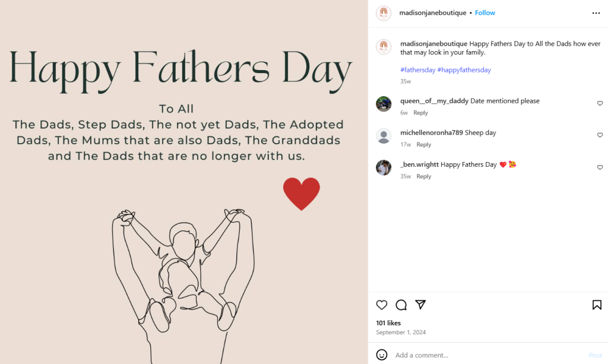Open the #happyfathersday hashtag
Image resolution: width=608 pixels, height=364 pixels.
[464, 70]
